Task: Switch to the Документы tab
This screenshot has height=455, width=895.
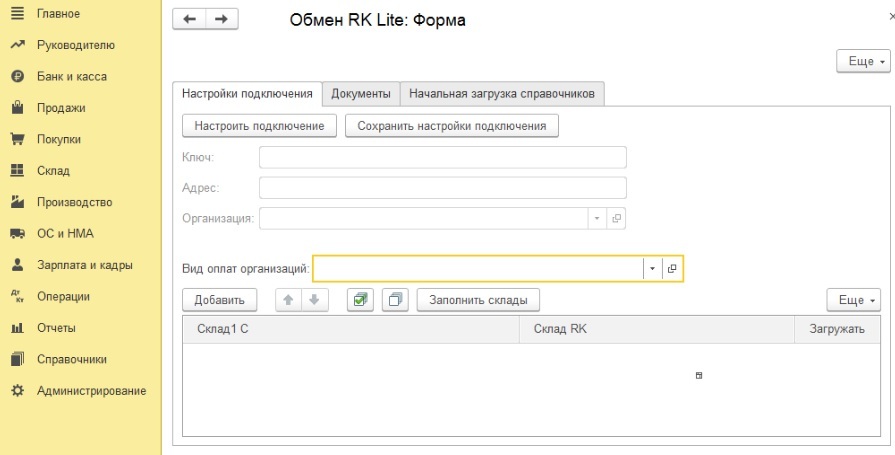Action: (360, 94)
